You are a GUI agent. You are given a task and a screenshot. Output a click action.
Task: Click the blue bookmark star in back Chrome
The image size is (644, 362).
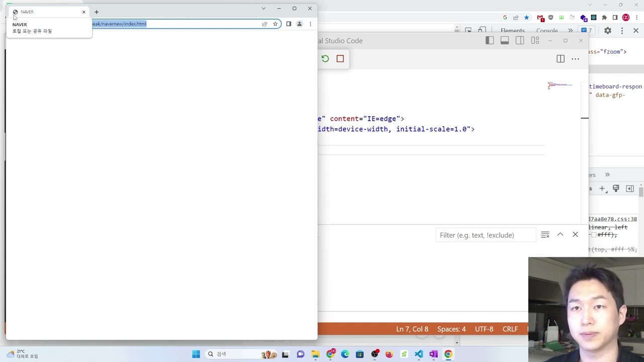point(526,18)
